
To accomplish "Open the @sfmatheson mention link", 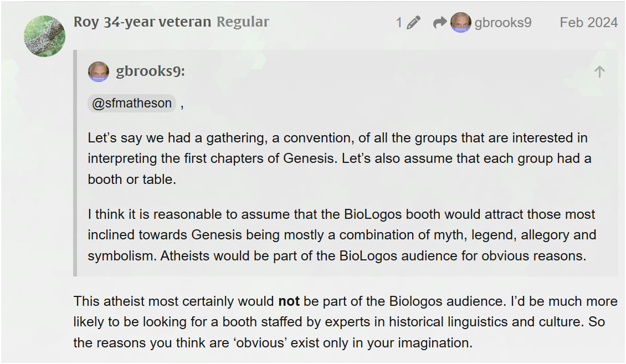I will [x=132, y=104].
